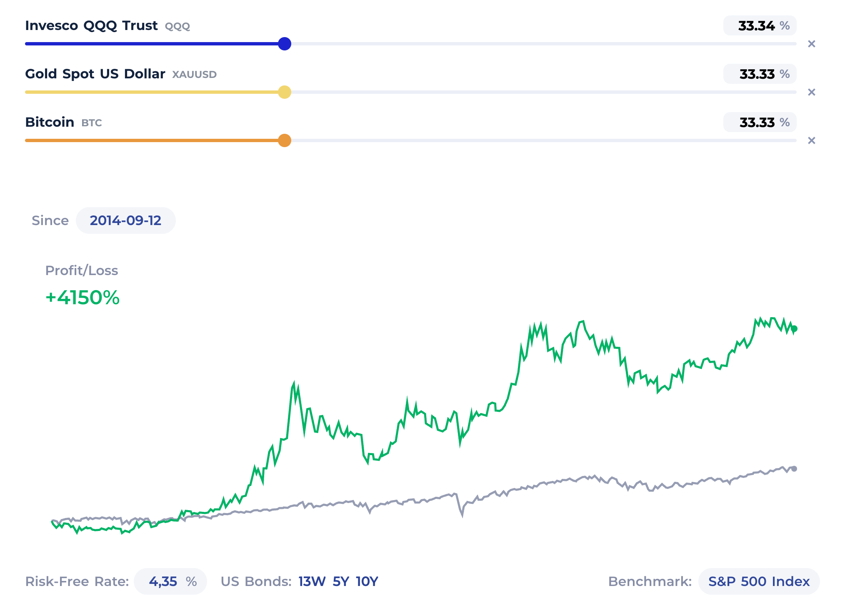Click the QQQ ticker label

[x=177, y=27]
